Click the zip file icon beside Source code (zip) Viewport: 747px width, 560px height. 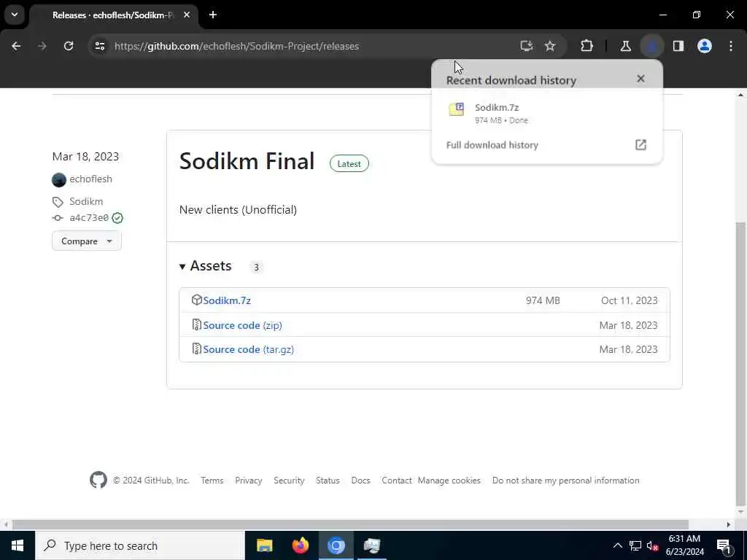197,324
